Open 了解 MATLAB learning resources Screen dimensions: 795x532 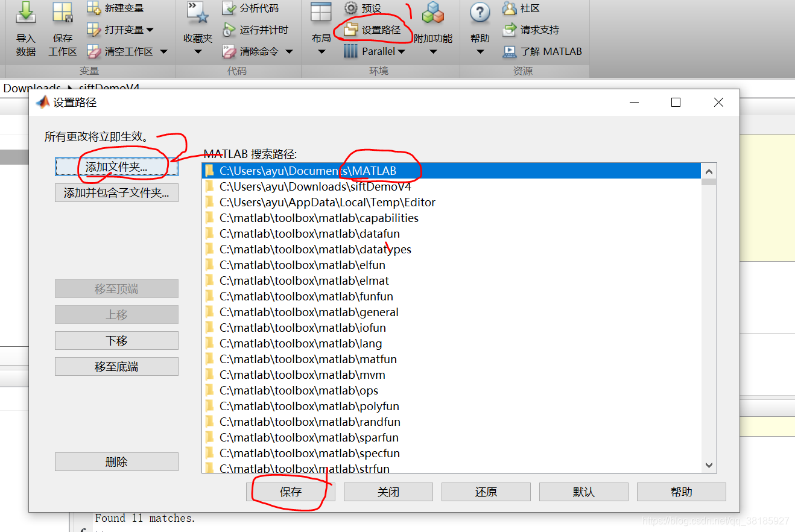pyautogui.click(x=542, y=51)
